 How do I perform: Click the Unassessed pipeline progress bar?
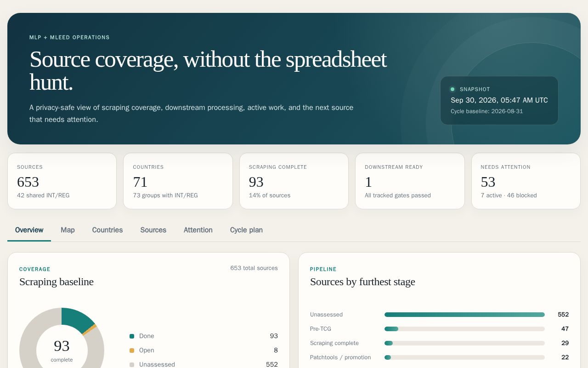(x=464, y=315)
